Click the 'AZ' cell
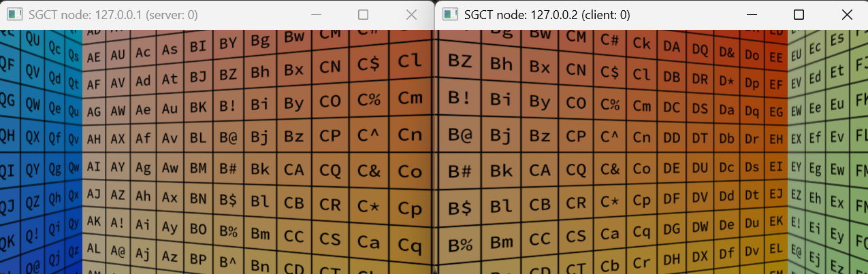868x274 pixels. coord(118,194)
